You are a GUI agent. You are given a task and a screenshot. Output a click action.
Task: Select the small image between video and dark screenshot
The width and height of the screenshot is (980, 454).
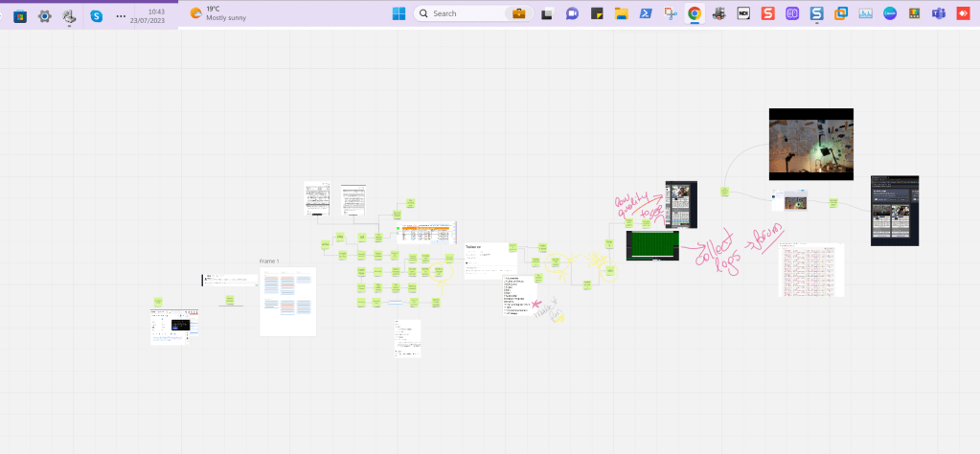[x=788, y=201]
